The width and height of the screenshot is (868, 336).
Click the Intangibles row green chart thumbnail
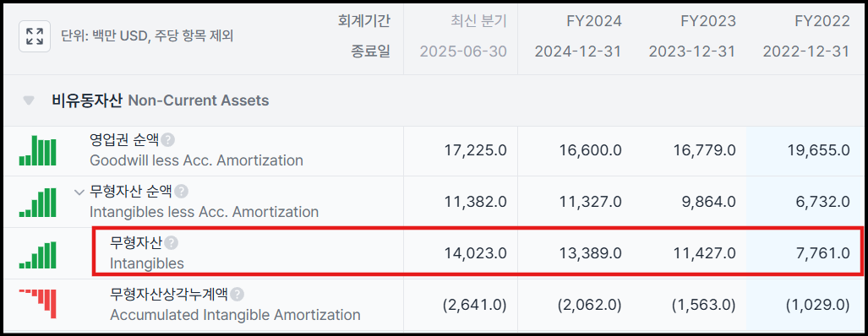point(38,254)
